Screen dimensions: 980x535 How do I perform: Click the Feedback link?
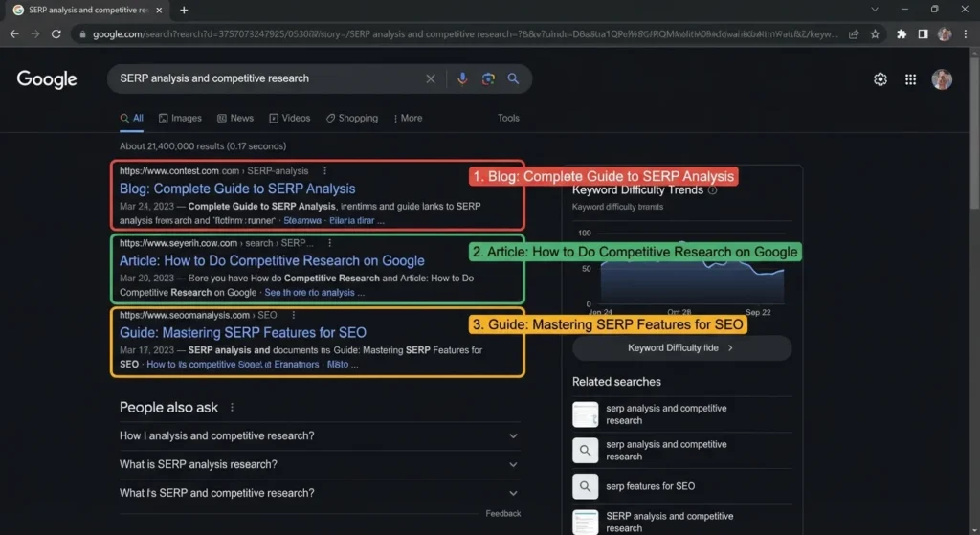pos(503,513)
